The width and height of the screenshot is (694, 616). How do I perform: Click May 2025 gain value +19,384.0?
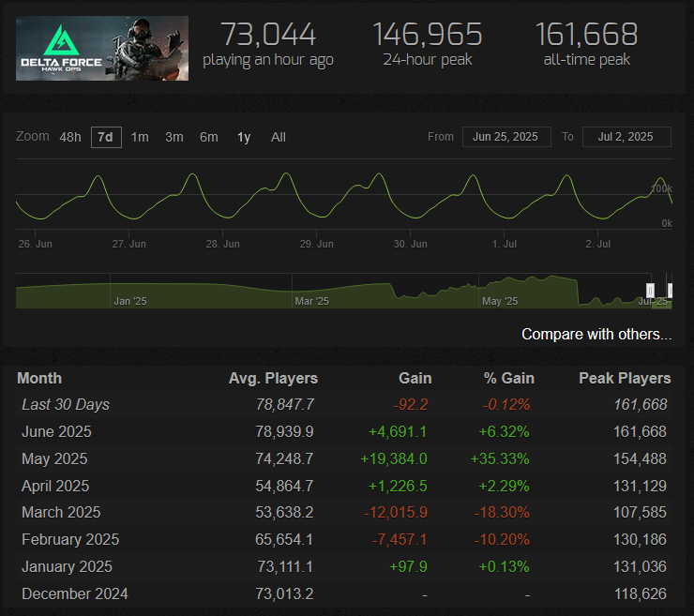[394, 458]
